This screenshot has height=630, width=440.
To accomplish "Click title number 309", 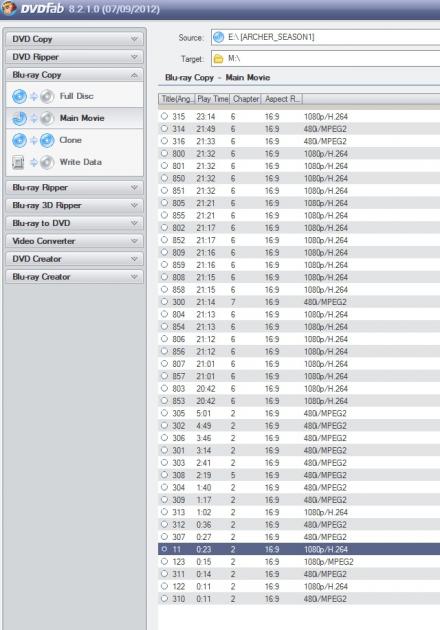I will [179, 500].
